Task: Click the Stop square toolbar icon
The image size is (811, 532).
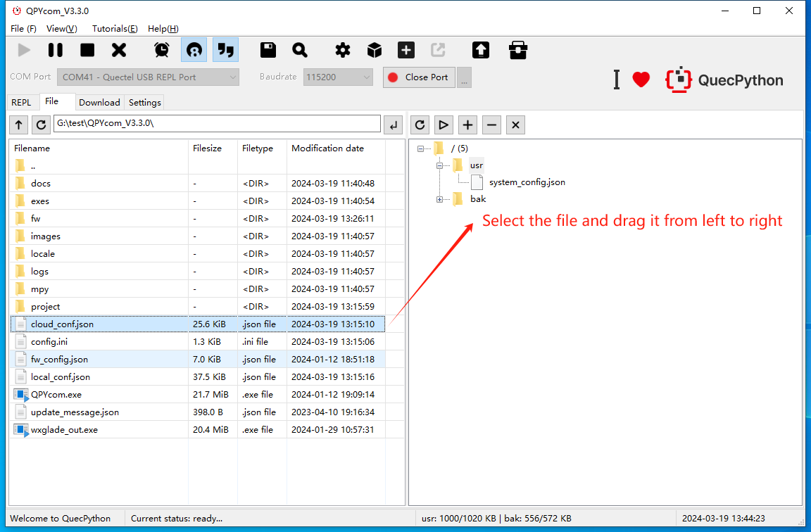Action: click(87, 50)
